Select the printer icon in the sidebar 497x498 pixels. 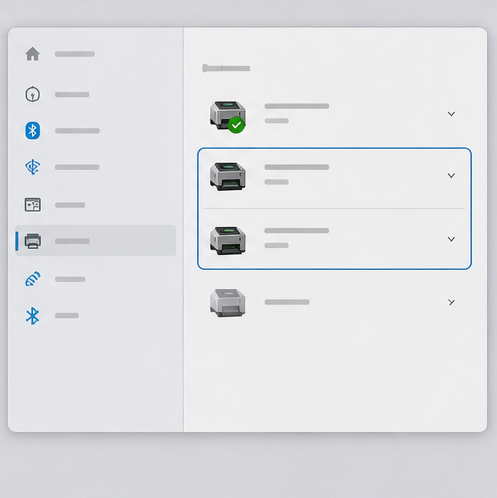click(33, 241)
